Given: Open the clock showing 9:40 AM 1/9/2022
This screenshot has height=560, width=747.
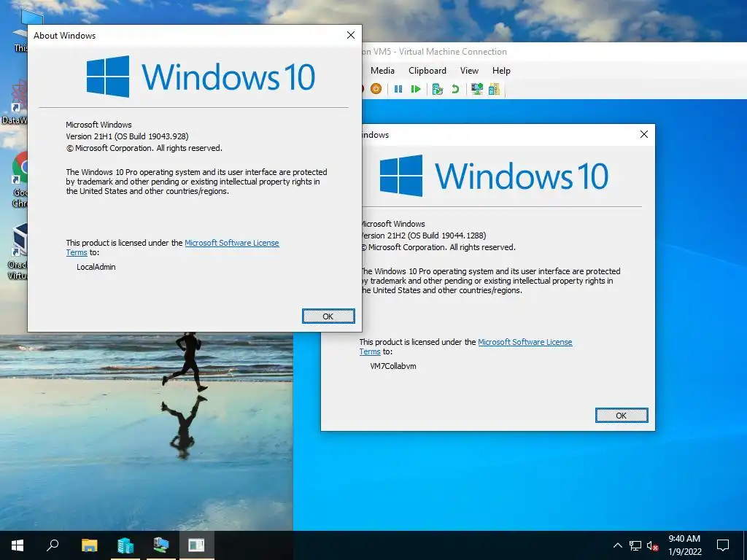Looking at the screenshot, I should tap(684, 545).
